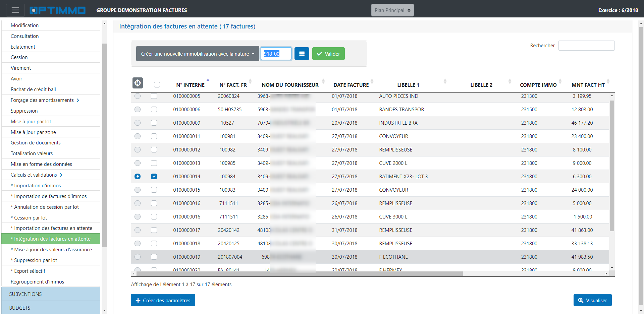Click the table vertical scrollbar
The height and width of the screenshot is (314, 644).
point(612,166)
